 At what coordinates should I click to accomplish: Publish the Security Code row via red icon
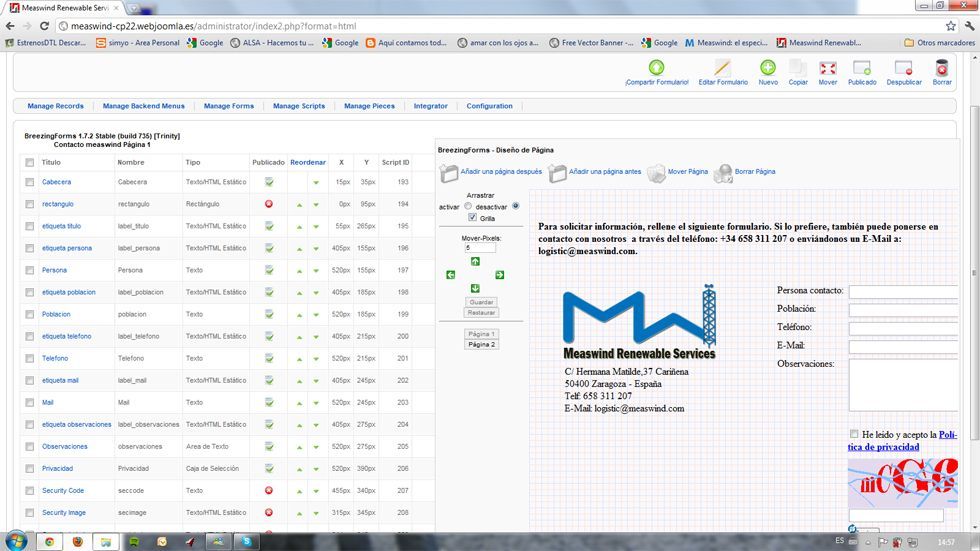(x=269, y=490)
